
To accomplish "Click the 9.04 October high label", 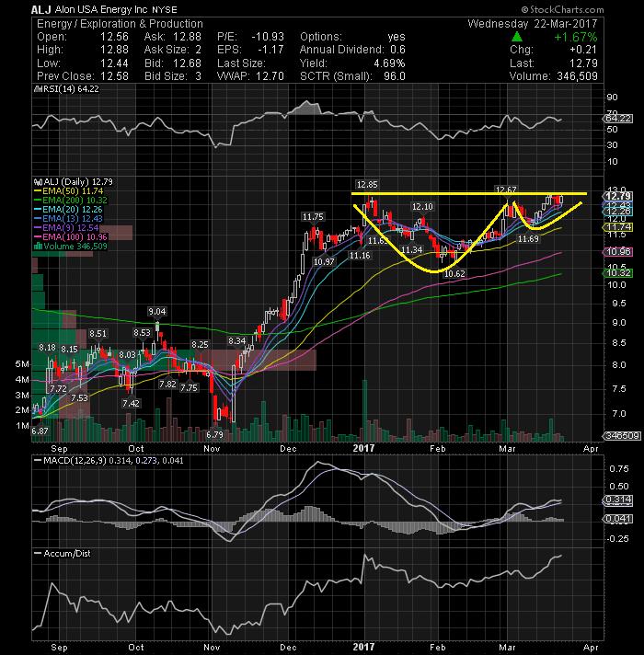I will point(157,312).
